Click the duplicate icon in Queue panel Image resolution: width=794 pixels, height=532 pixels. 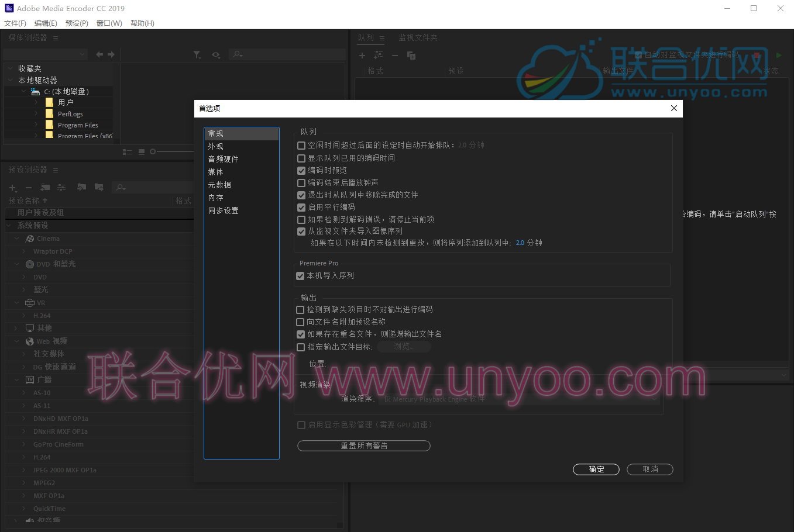[x=411, y=56]
